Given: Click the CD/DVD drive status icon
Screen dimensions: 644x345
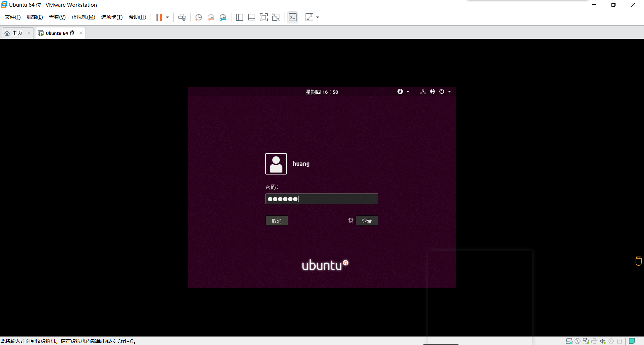Looking at the screenshot, I should (x=578, y=341).
